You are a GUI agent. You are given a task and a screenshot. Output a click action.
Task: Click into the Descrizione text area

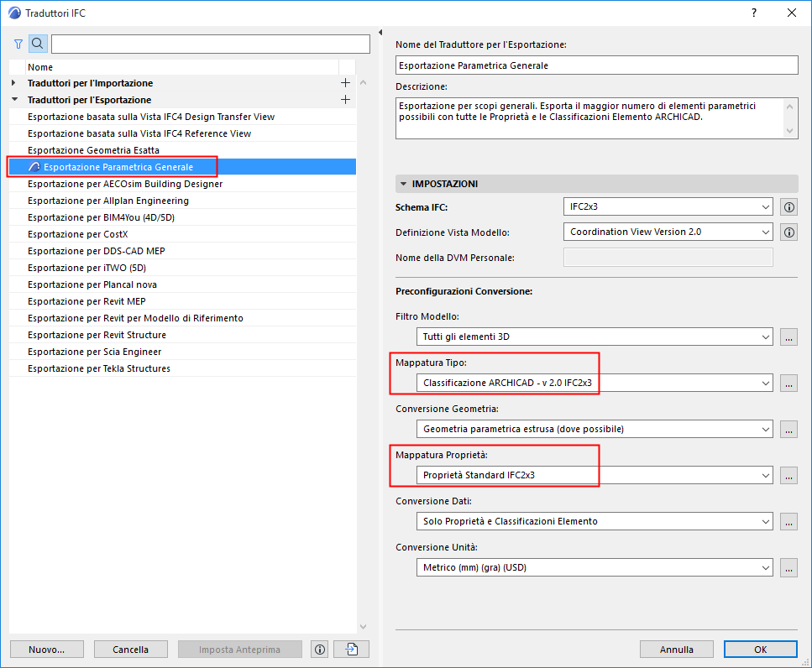[589, 118]
